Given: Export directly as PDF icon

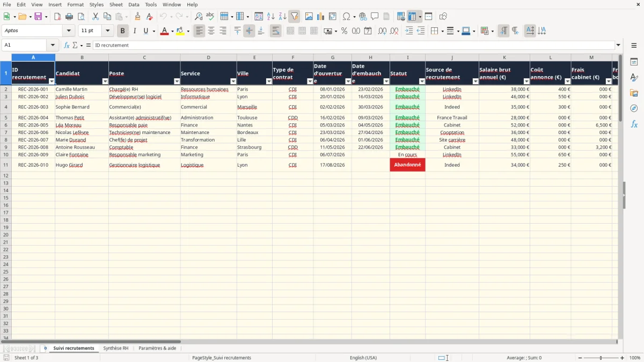Looking at the screenshot, I should click(x=57, y=17).
